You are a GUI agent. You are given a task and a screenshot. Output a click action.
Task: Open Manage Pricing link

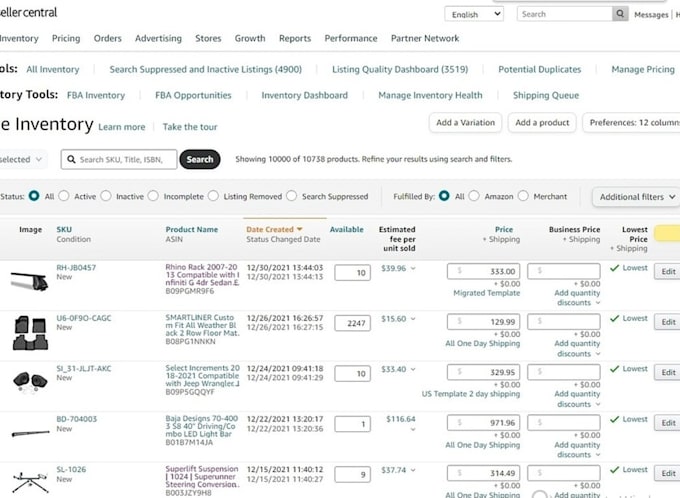[x=643, y=69]
